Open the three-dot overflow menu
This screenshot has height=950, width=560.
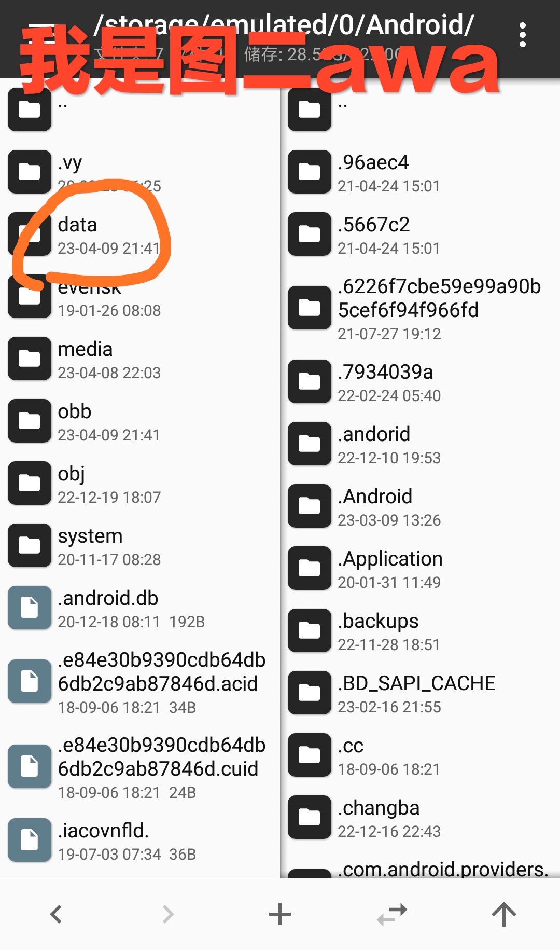[x=522, y=35]
